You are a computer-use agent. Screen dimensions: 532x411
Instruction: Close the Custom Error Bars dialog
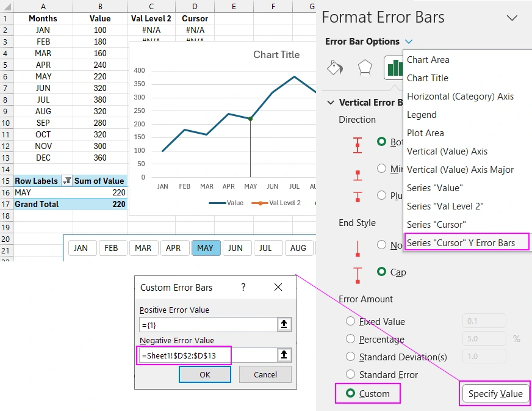click(278, 287)
